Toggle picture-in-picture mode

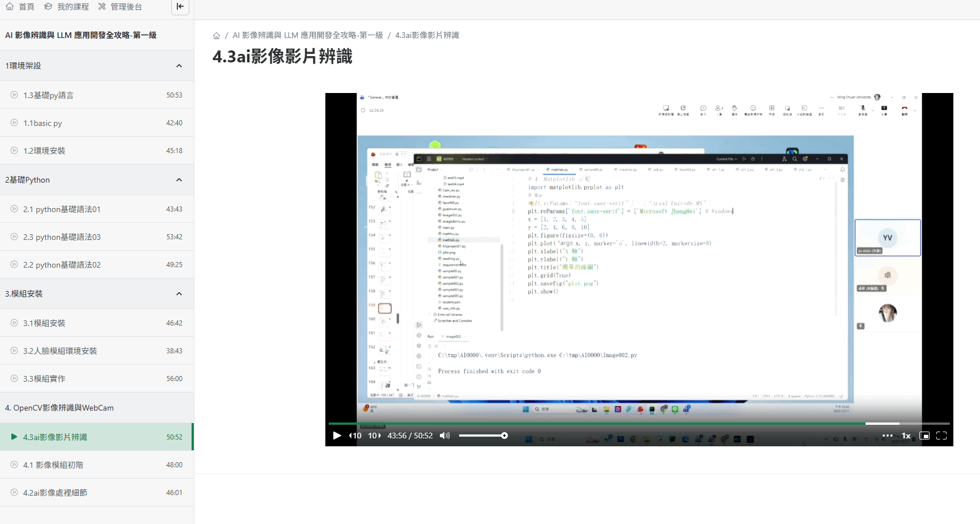click(x=924, y=436)
